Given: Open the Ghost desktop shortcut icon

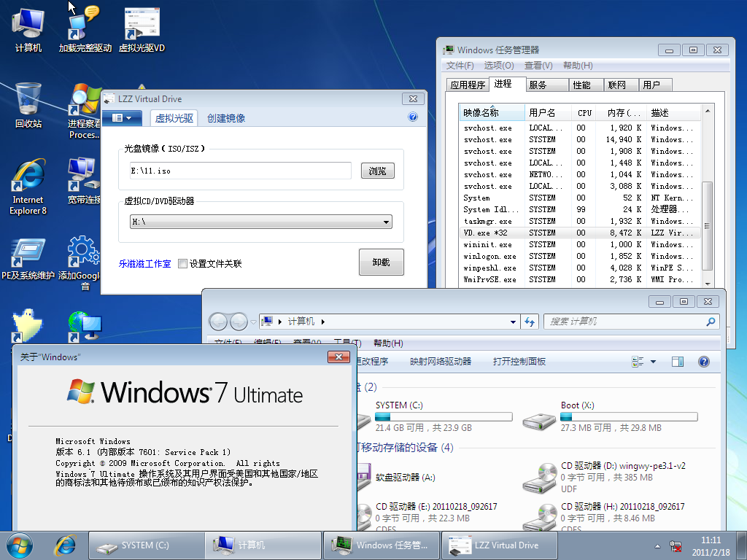Looking at the screenshot, I should click(x=28, y=326).
